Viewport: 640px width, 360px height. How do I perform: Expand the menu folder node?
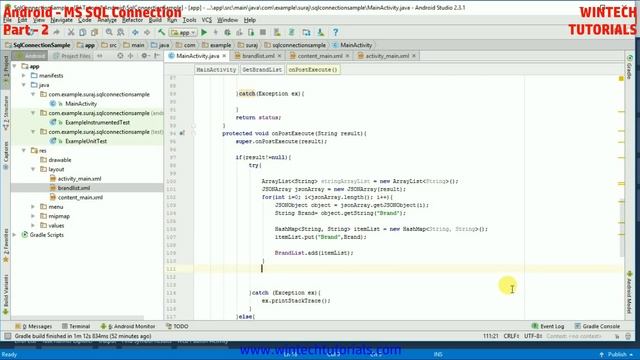coord(33,207)
